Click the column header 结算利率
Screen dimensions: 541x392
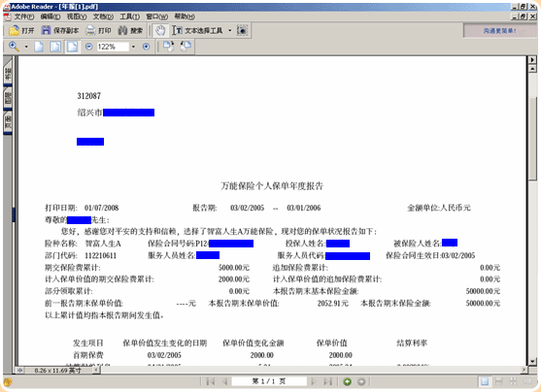click(412, 343)
